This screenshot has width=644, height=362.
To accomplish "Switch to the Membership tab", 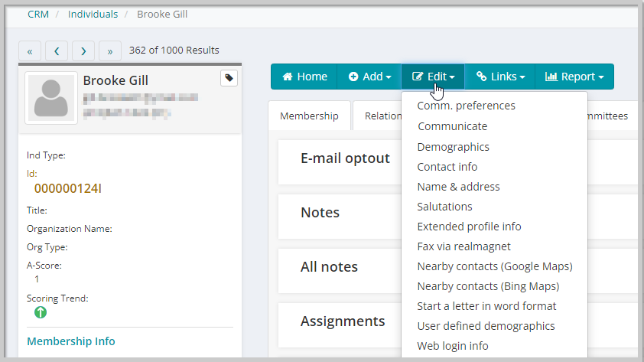I will 309,116.
